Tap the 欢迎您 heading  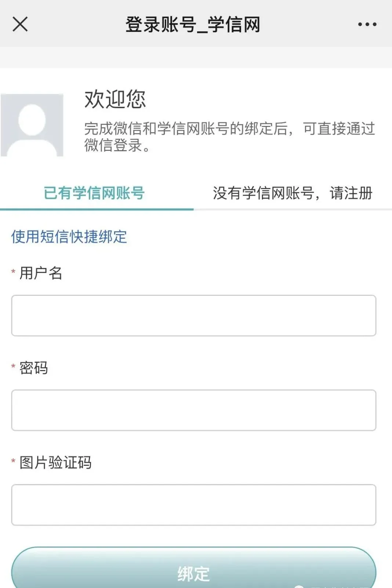115,99
